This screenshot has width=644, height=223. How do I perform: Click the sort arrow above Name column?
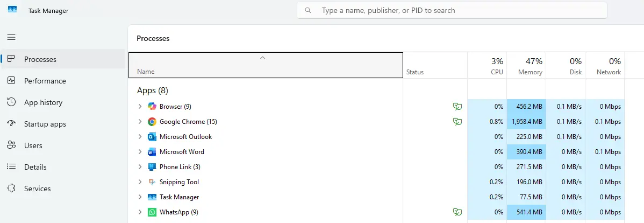(x=262, y=58)
